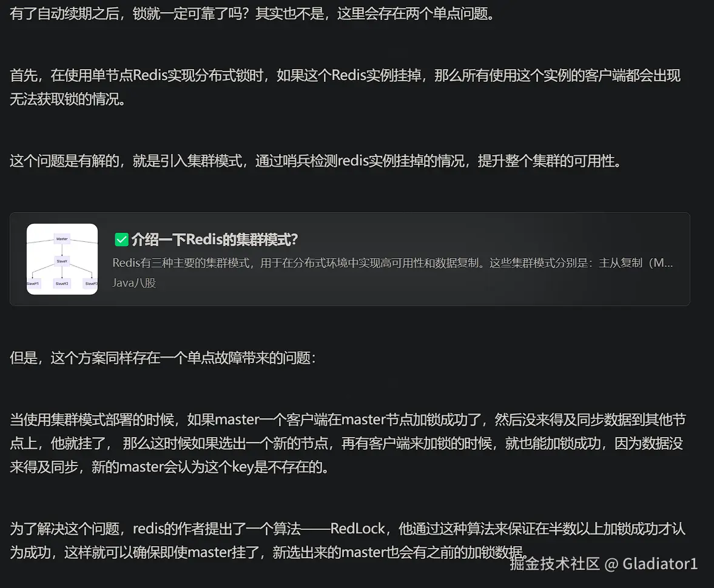
Task: Click the word RedLock in the last paragraph
Action: (358, 529)
